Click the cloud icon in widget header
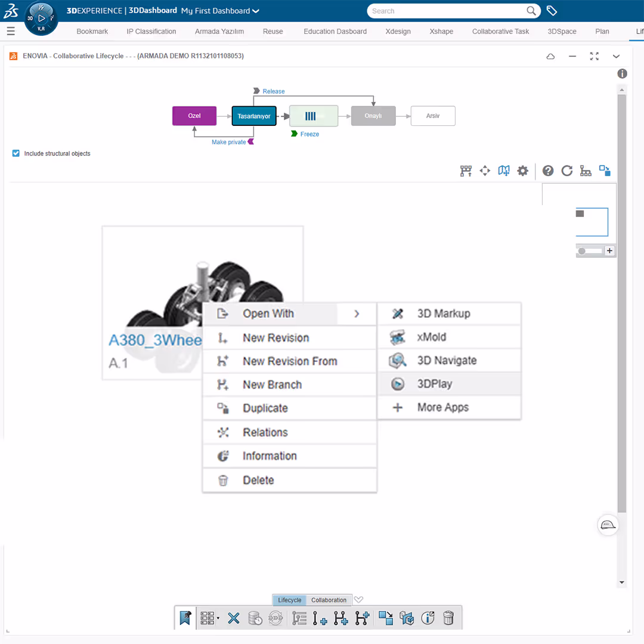644x644 pixels. point(550,56)
